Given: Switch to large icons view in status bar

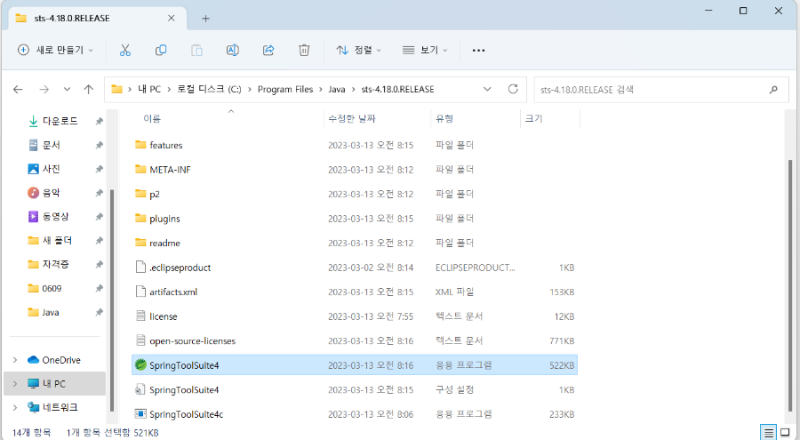Looking at the screenshot, I should [785, 432].
